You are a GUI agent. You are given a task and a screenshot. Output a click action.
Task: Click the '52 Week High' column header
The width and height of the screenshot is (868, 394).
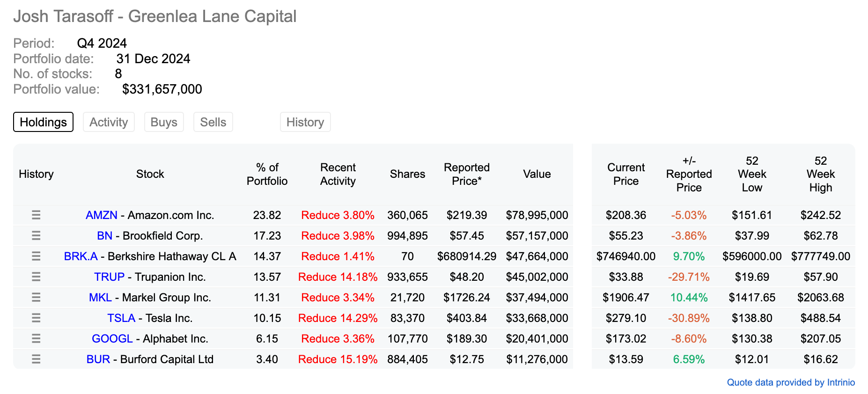click(821, 174)
